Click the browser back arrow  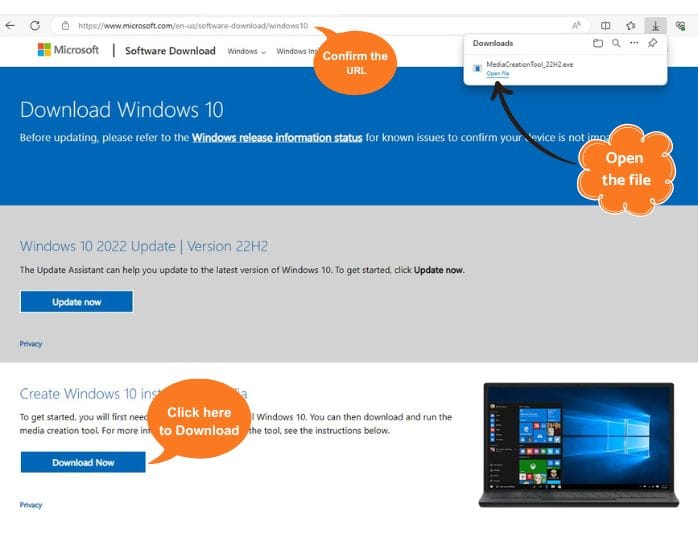coord(10,25)
